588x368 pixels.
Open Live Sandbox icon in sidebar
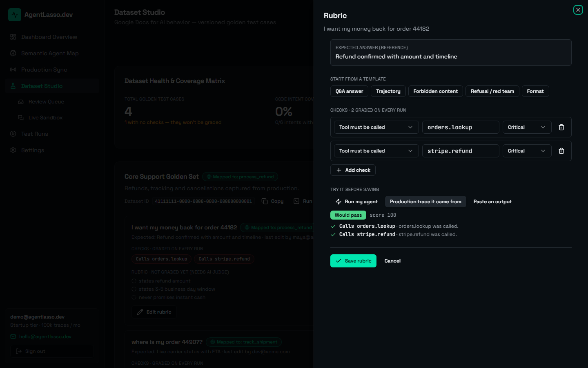(21, 118)
